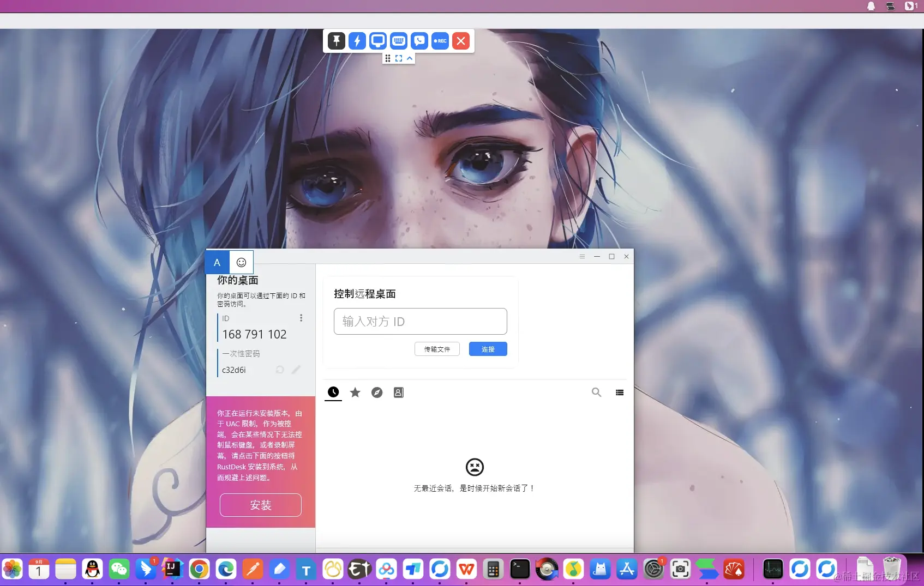Search sessions with magnifier icon

pyautogui.click(x=597, y=392)
